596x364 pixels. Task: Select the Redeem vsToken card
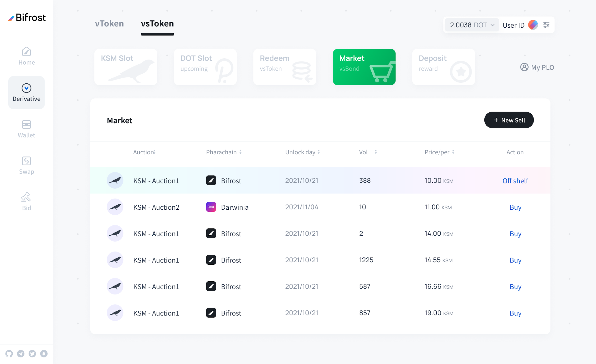(x=284, y=67)
